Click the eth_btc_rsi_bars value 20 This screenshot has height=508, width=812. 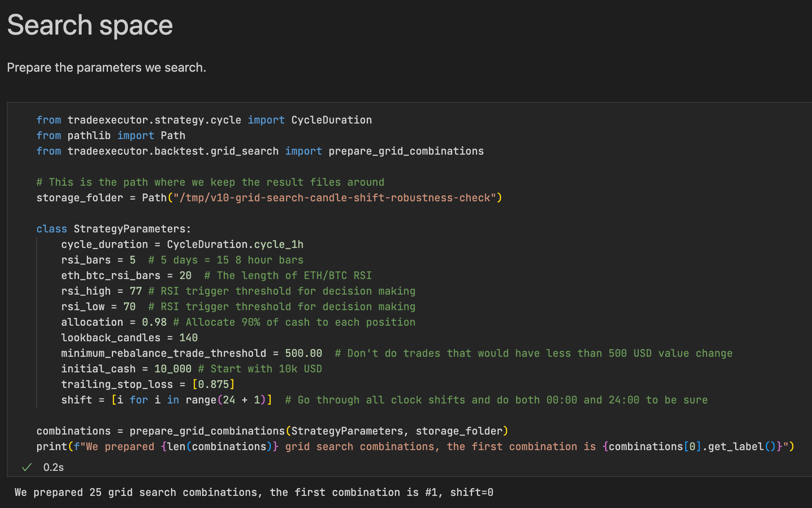(185, 276)
